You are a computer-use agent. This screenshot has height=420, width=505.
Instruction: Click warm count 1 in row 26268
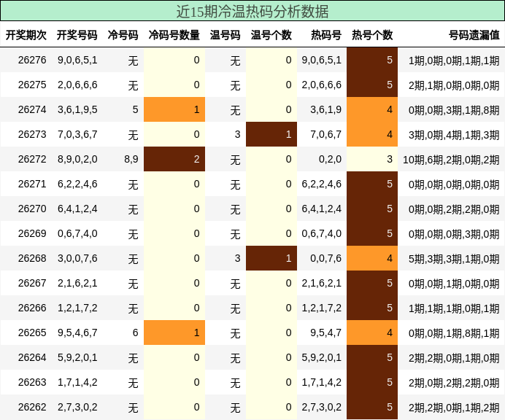(x=271, y=258)
